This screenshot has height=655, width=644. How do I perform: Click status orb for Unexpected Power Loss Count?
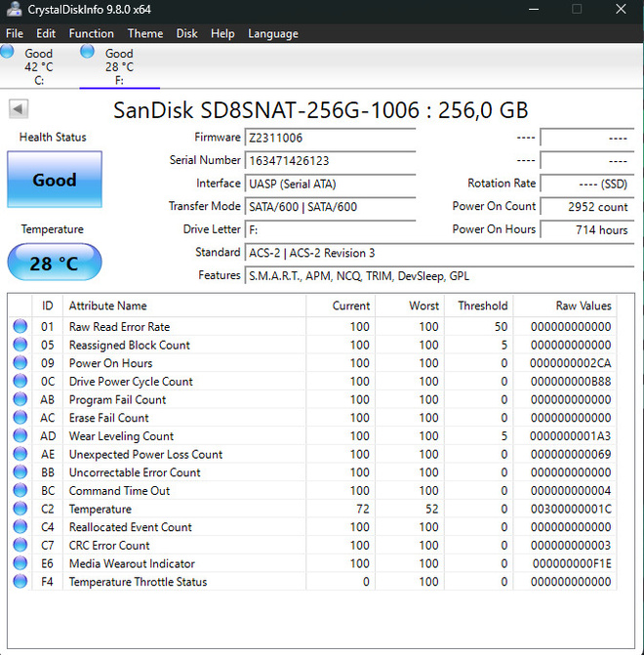[x=20, y=454]
